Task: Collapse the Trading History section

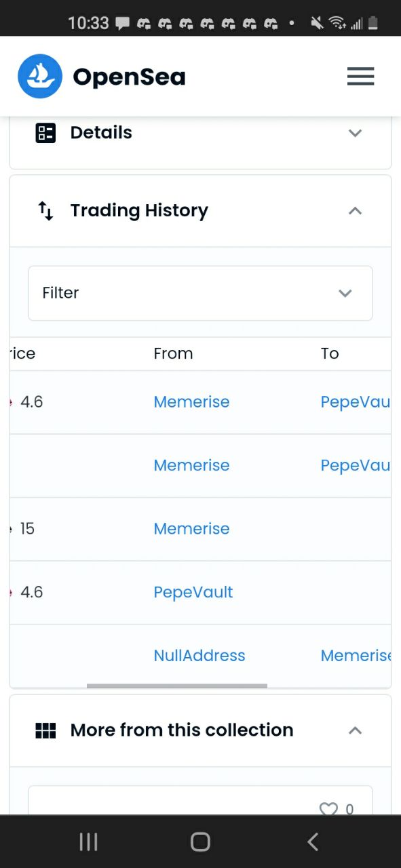Action: coord(355,211)
